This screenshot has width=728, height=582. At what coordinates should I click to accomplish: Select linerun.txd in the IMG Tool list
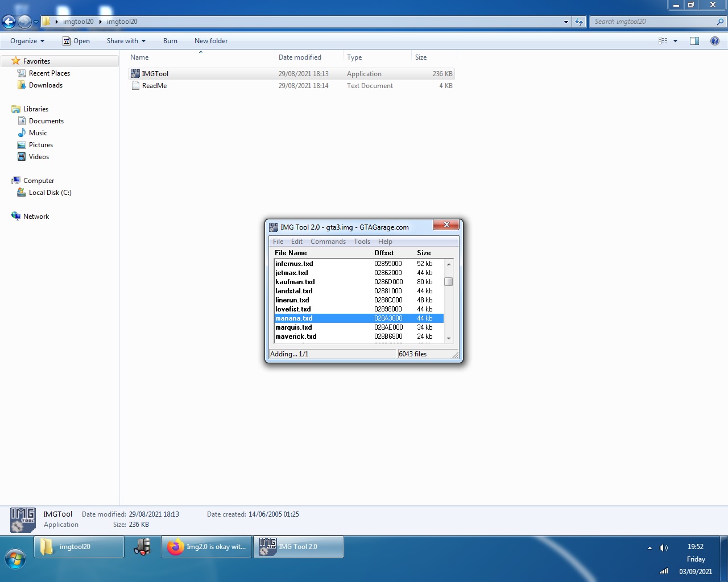pyautogui.click(x=358, y=300)
